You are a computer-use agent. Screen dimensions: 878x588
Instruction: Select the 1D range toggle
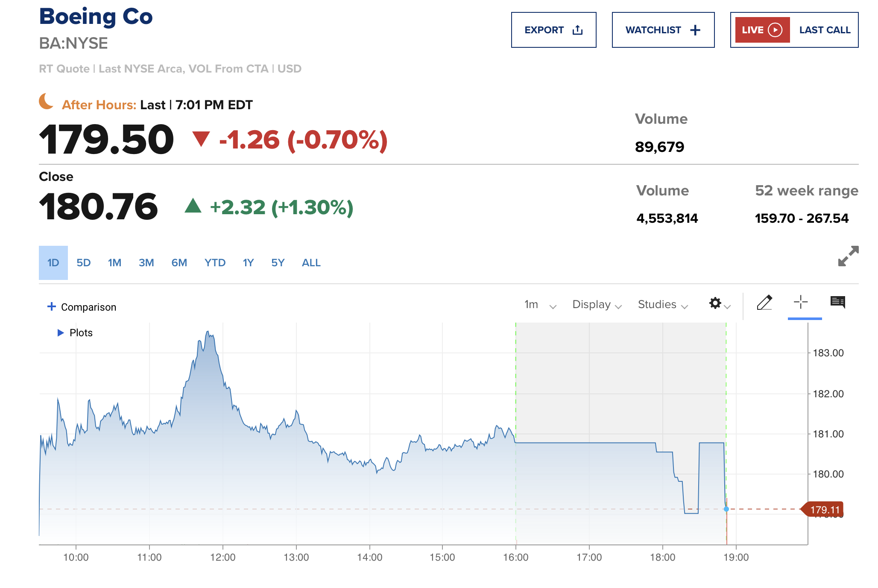click(x=53, y=263)
